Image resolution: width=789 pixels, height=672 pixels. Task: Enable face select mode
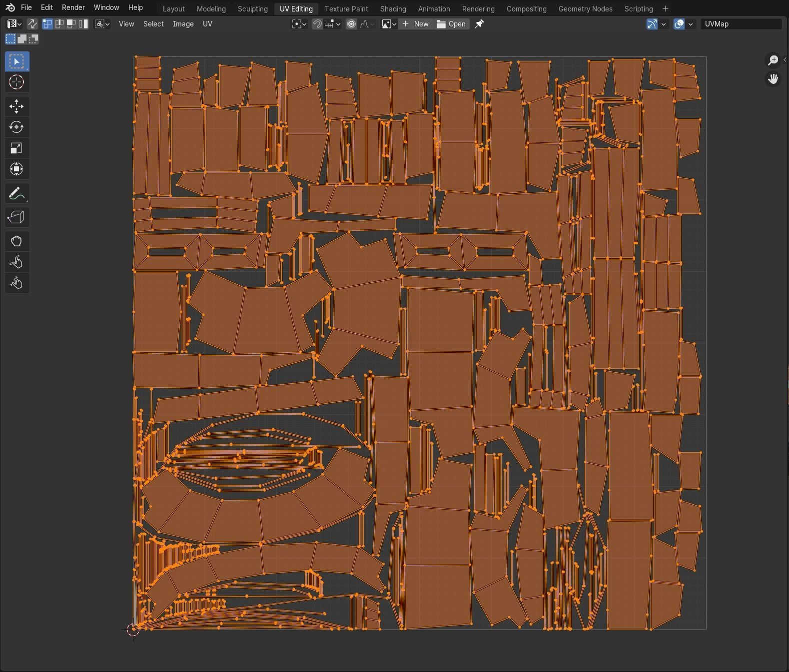pos(71,24)
